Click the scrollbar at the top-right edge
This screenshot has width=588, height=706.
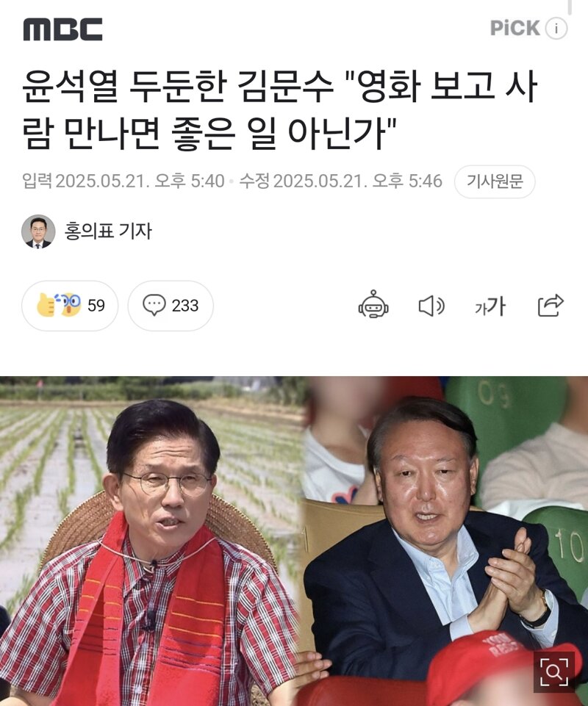570,7
